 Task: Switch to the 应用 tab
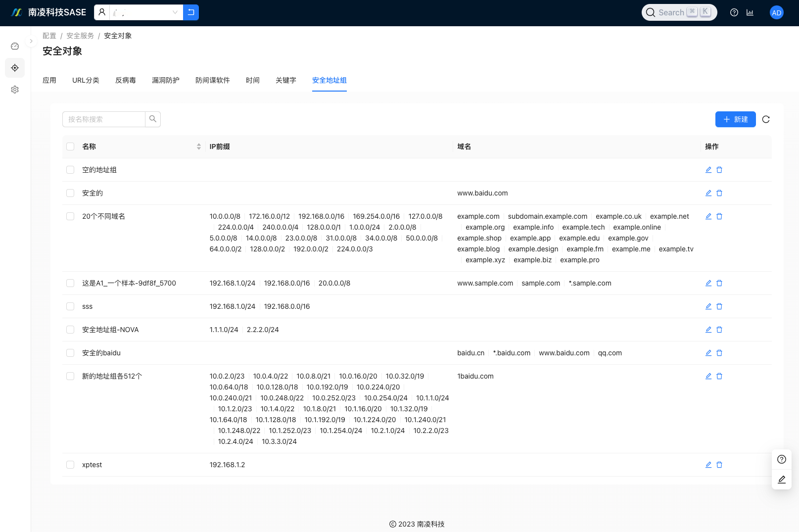pyautogui.click(x=49, y=80)
